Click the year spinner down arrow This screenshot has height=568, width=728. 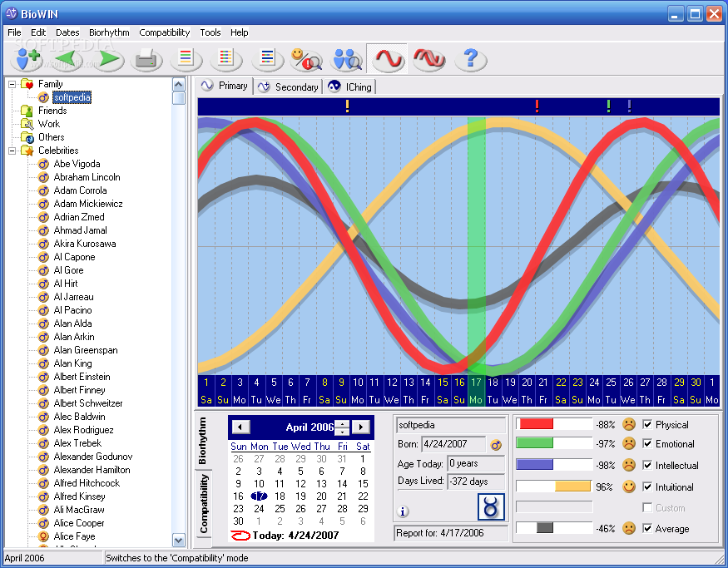(x=342, y=431)
